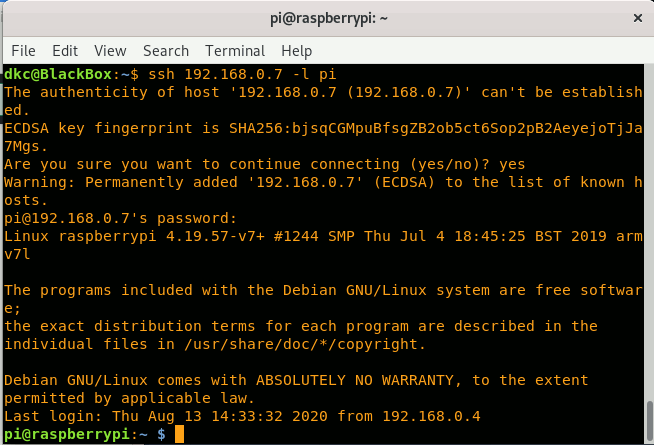The height and width of the screenshot is (445, 654).
Task: Open the Search menu
Action: (166, 51)
